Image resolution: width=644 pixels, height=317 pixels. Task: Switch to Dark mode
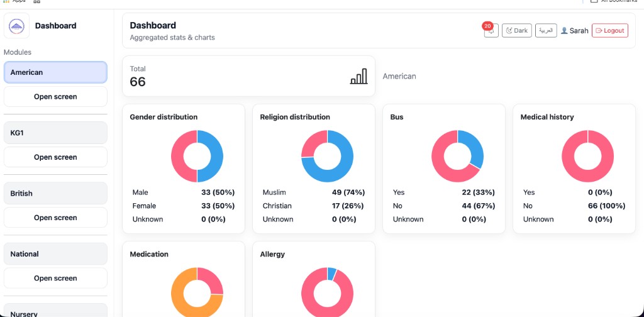click(x=517, y=30)
